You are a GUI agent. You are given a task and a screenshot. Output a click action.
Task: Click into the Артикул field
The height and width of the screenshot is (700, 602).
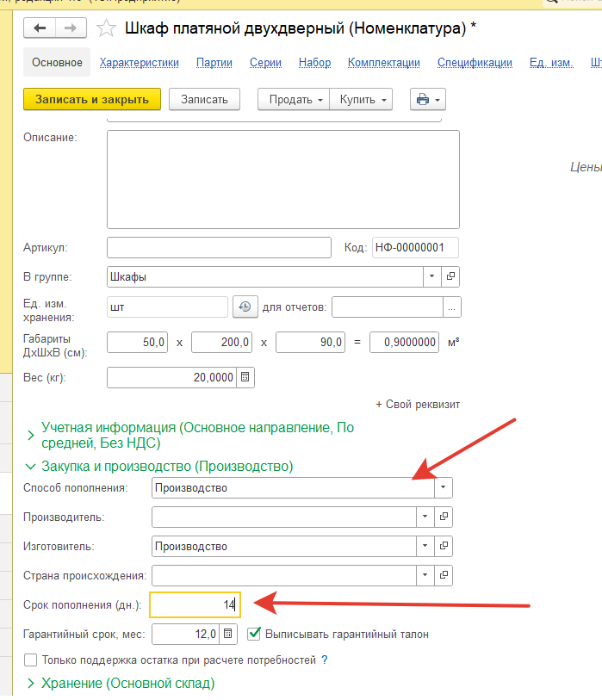[219, 247]
